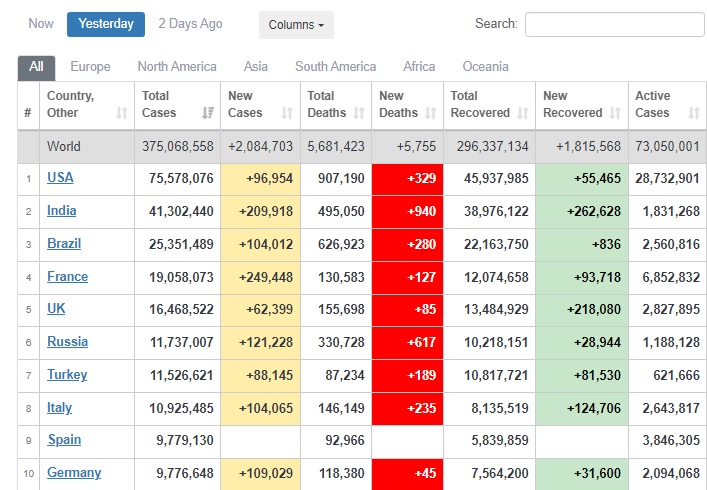Sort table by Total Deaths icon

point(359,113)
